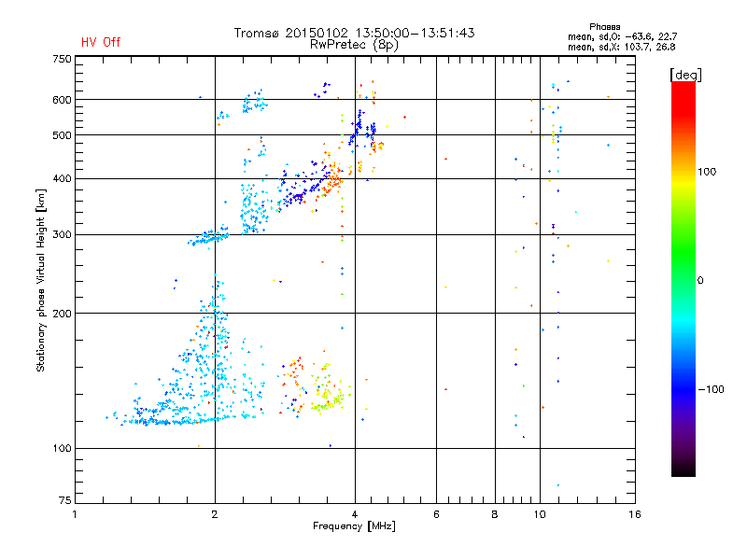The width and height of the screenshot is (747, 560).
Task: Click the black bottom of the phase colorbar
Action: pyautogui.click(x=684, y=469)
